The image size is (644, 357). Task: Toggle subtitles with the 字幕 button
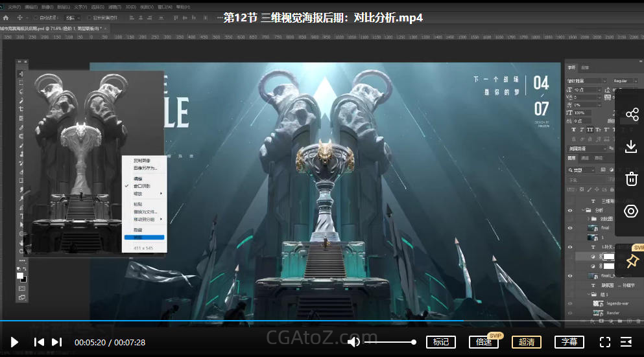[569, 342]
